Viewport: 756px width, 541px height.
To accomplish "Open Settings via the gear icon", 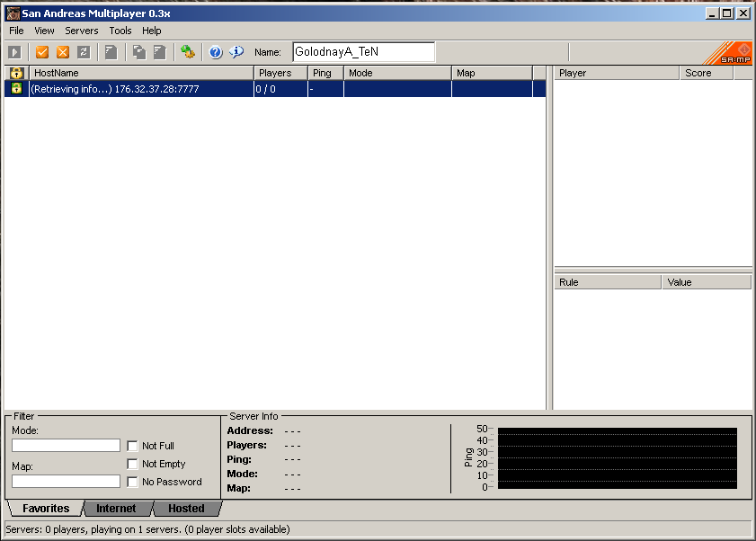I will pyautogui.click(x=188, y=52).
